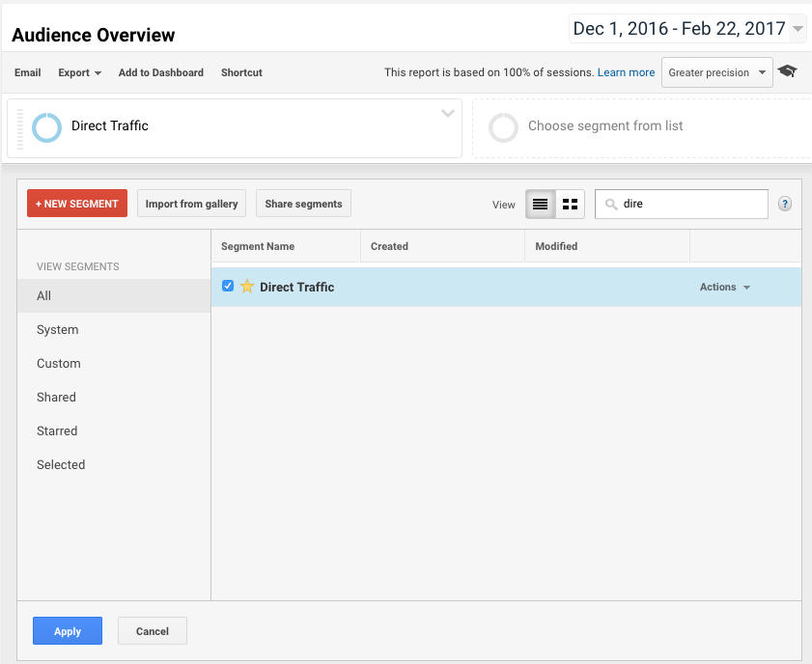
Task: Click the drag handle of Direct Traffic segment
Action: (20, 129)
